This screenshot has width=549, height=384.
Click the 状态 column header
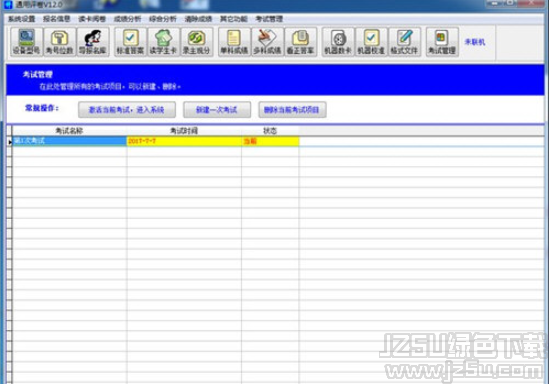(270, 131)
